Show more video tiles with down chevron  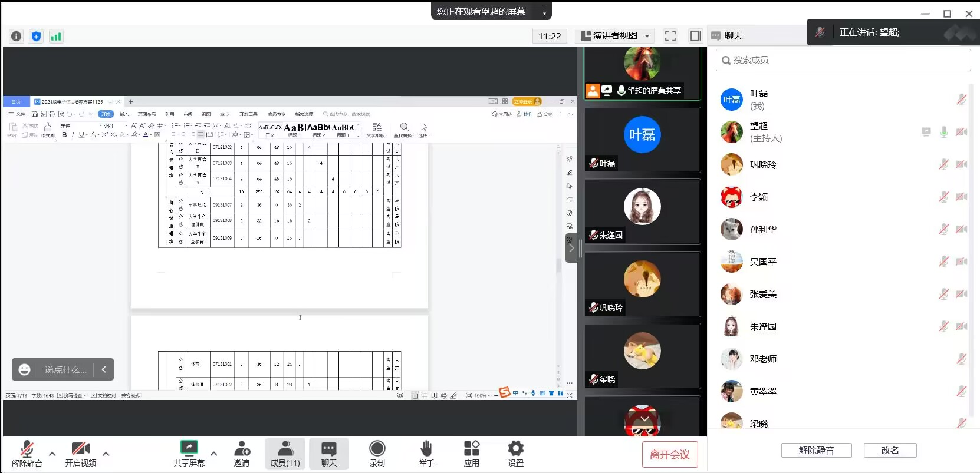644,419
